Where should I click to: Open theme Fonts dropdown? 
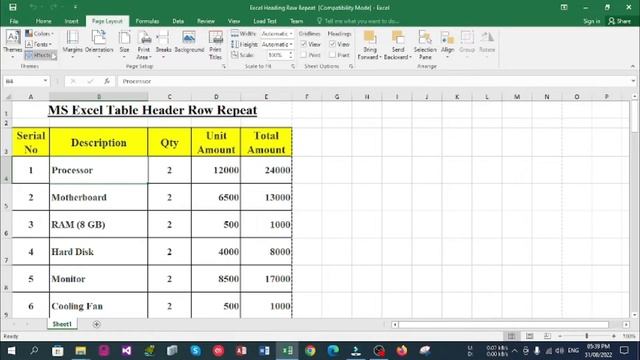click(39, 44)
